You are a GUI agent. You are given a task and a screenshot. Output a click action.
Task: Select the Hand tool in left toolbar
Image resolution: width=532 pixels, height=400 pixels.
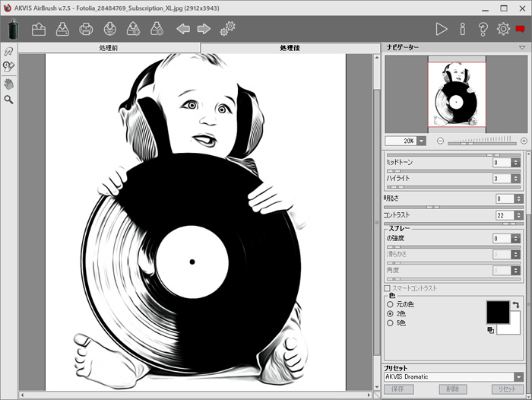[9, 84]
